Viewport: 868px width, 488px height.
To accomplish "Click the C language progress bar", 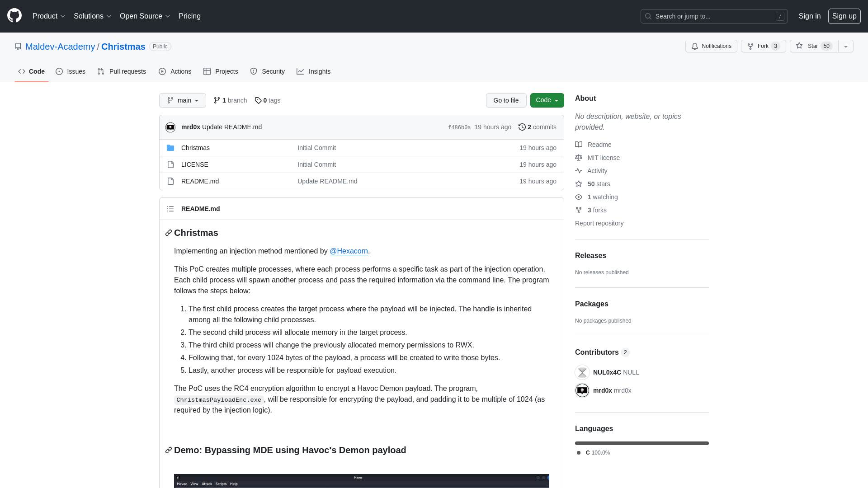I will tap(642, 443).
